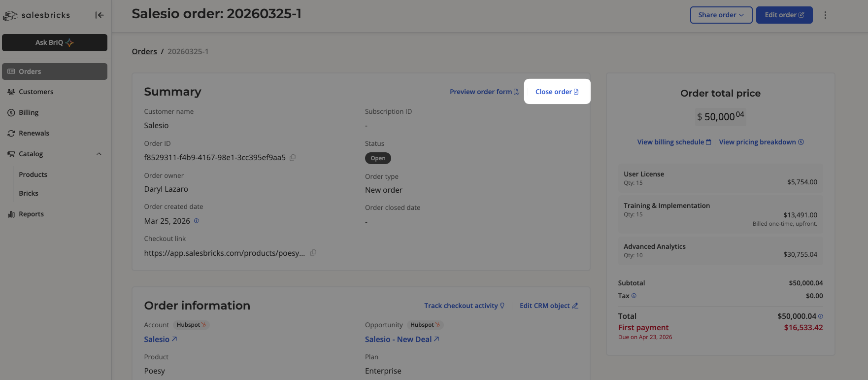Select Bricks under Catalog
The width and height of the screenshot is (868, 380).
[x=29, y=193]
